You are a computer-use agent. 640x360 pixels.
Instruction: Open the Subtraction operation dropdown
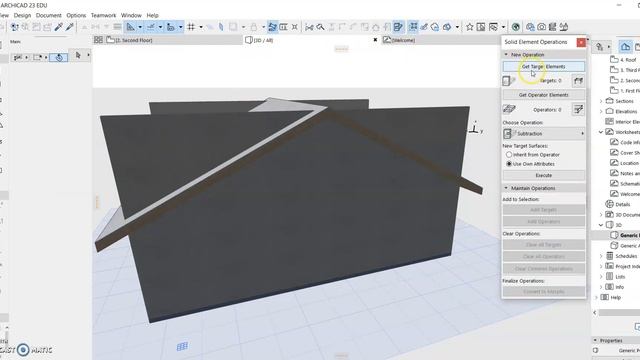543,133
